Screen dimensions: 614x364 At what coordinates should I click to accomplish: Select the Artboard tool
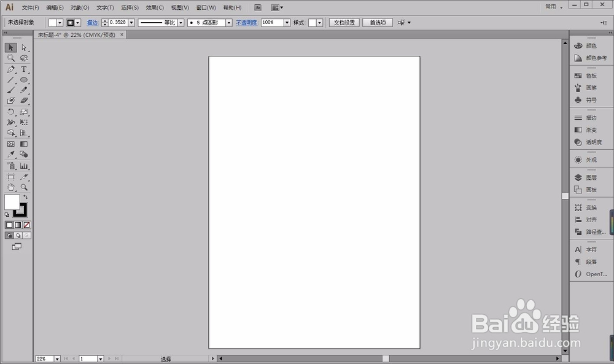10,177
